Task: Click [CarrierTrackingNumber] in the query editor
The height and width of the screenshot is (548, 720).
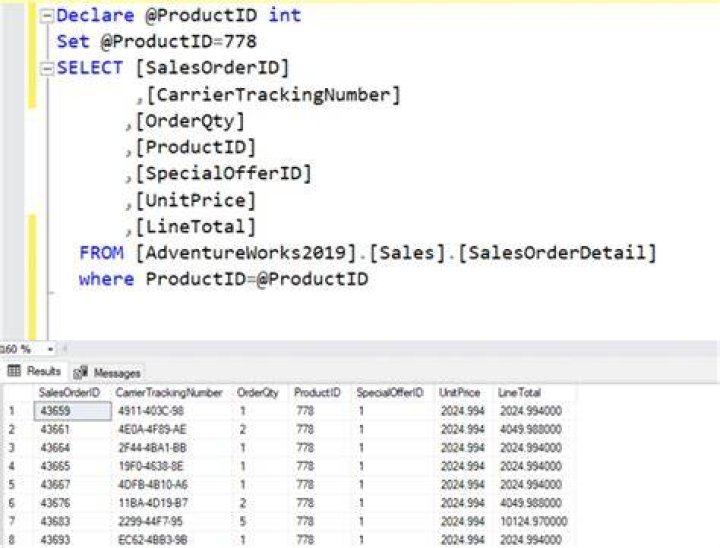Action: point(273,95)
